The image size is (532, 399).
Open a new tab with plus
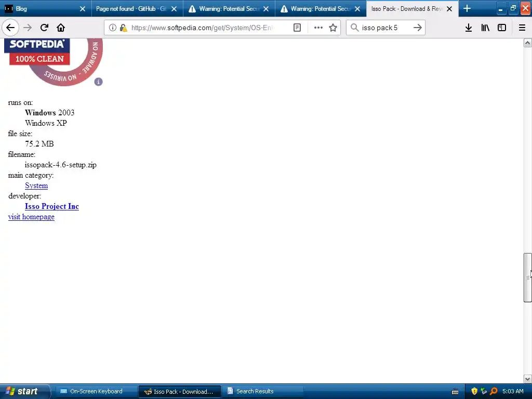click(467, 8)
